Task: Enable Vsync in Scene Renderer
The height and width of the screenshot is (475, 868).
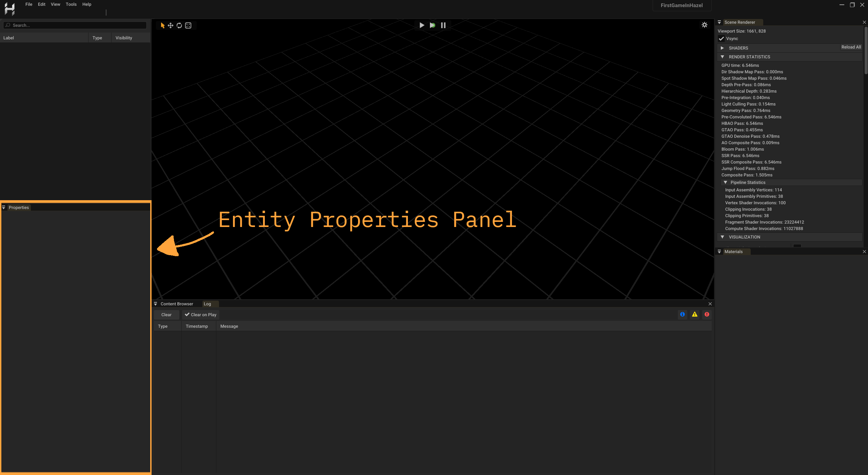Action: [x=721, y=38]
